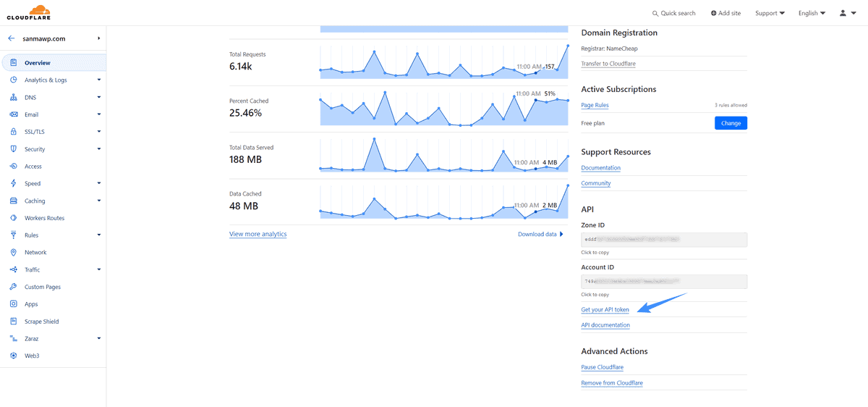The image size is (868, 407).
Task: Open the Support dropdown menu
Action: 770,13
